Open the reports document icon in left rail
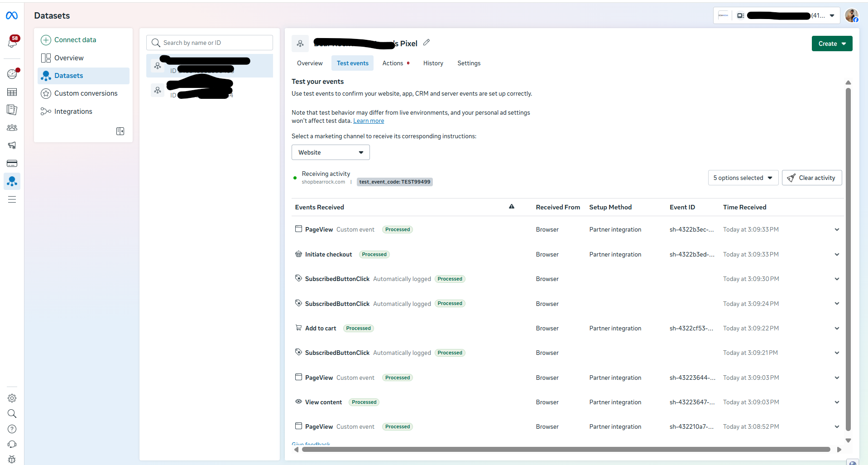Viewport: 868px width, 465px height. (12, 110)
